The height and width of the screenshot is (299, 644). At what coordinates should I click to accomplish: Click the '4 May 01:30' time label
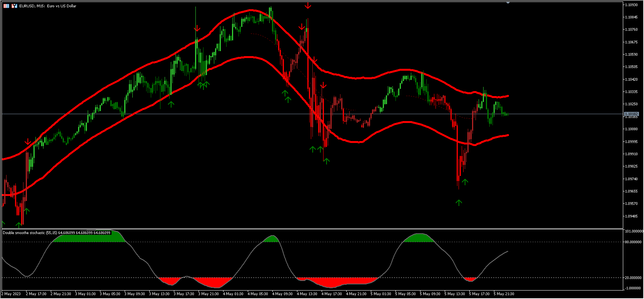(x=233, y=294)
